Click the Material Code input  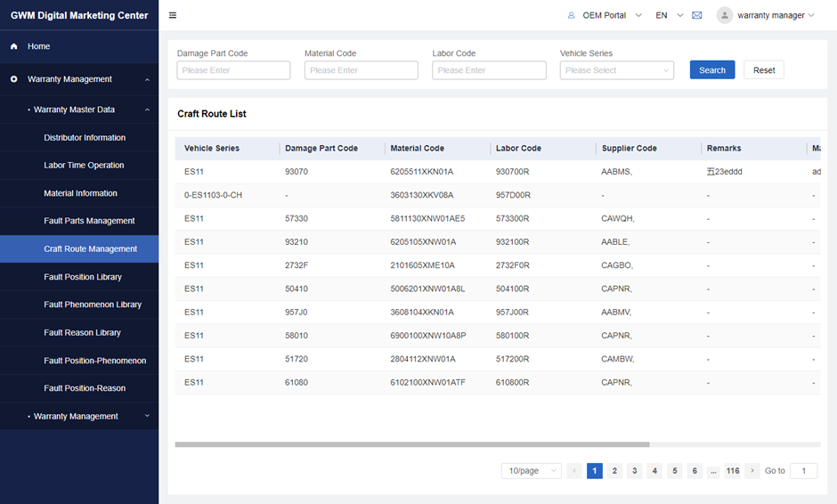(361, 70)
